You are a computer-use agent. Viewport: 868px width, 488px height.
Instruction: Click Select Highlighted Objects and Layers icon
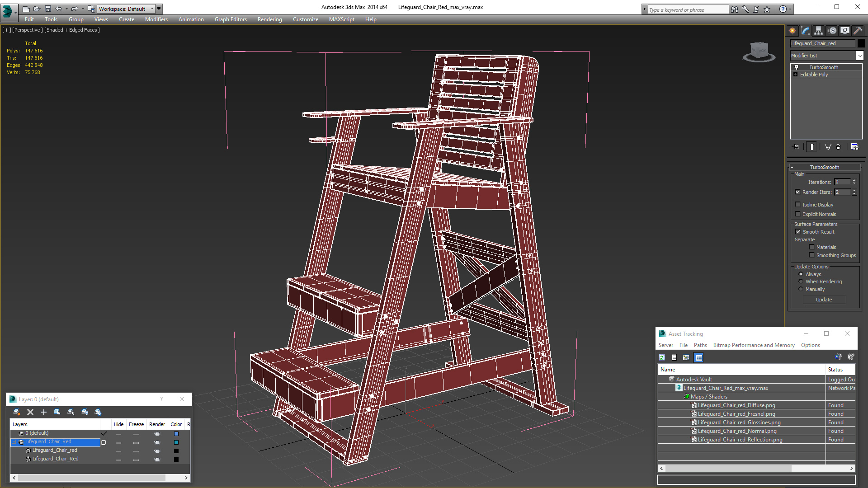[57, 412]
